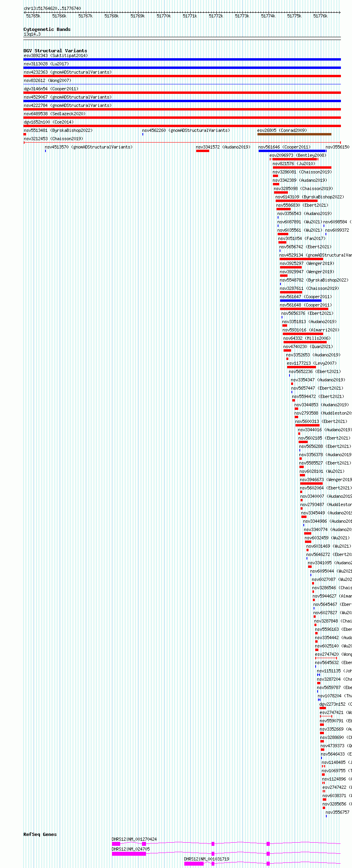
Task: Click the RefSeq Genes track title
Action: point(40,834)
